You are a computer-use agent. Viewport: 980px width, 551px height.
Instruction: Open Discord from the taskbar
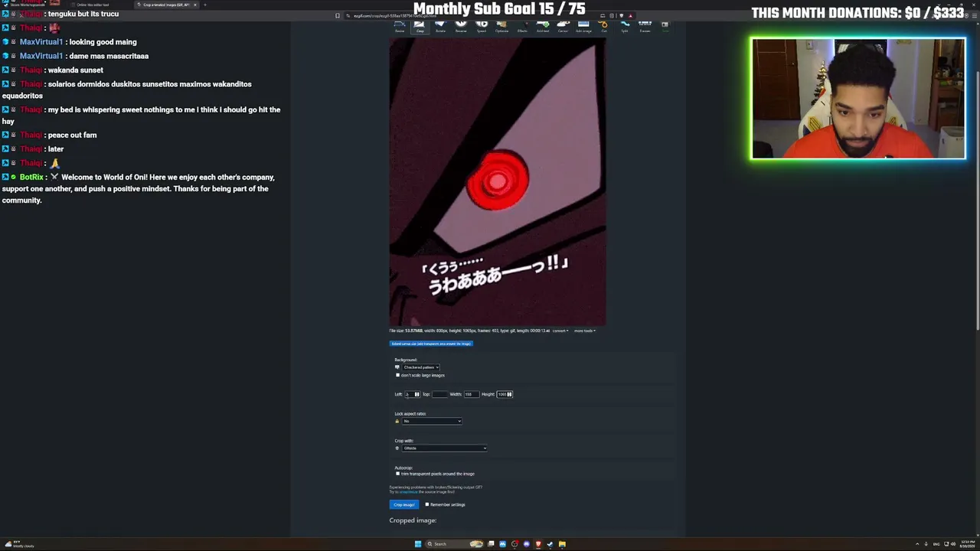coord(526,544)
